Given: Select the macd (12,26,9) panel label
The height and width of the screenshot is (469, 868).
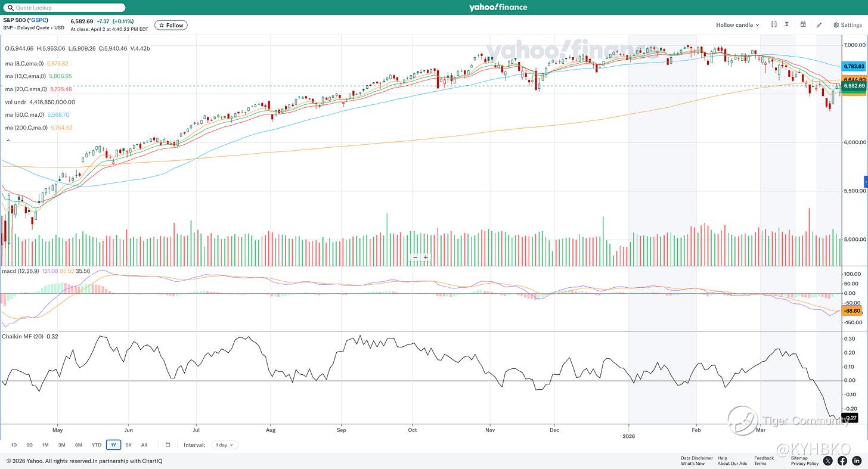Looking at the screenshot, I should [x=20, y=271].
